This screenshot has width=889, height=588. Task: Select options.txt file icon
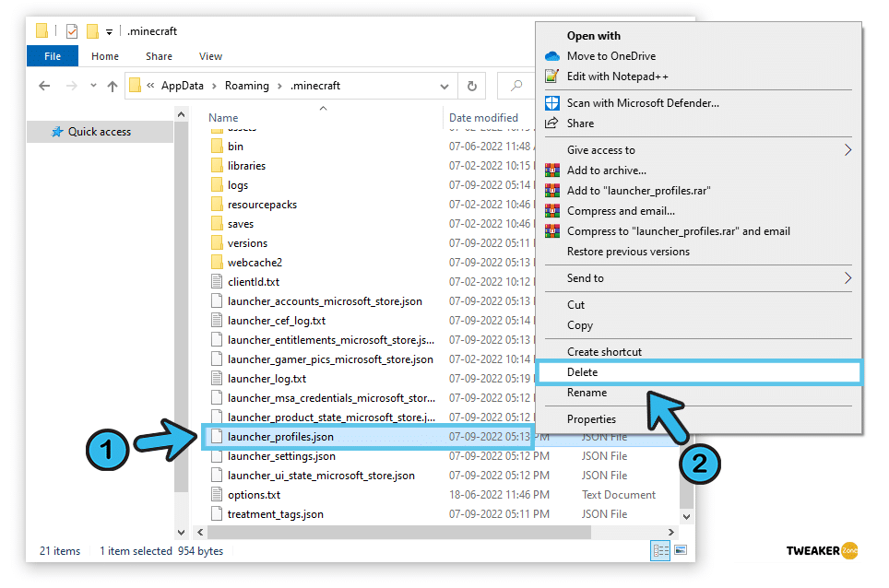[217, 495]
